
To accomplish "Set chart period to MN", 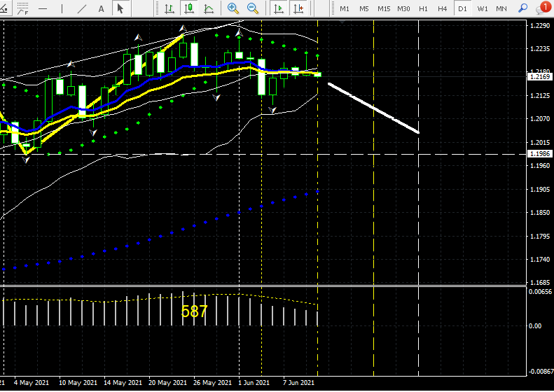I will coord(501,8).
